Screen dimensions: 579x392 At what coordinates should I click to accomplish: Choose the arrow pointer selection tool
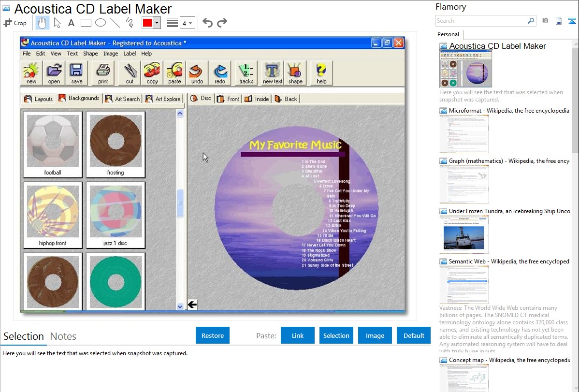coord(57,23)
